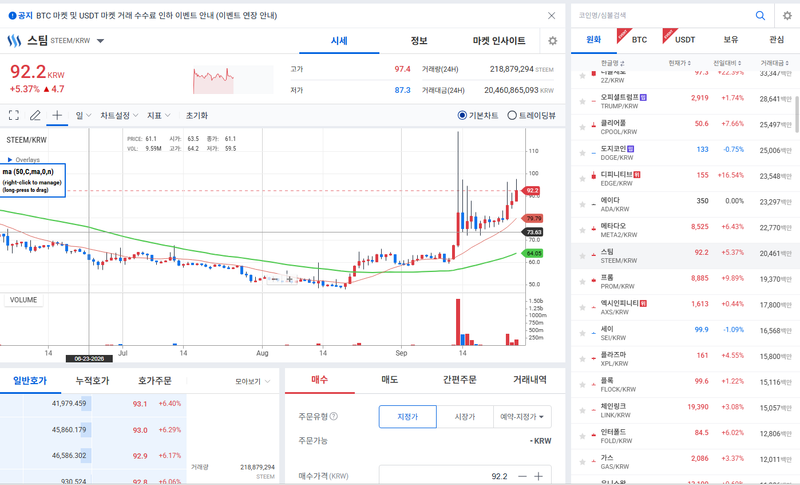Favorite PROM/KRW with its star

[x=582, y=282]
